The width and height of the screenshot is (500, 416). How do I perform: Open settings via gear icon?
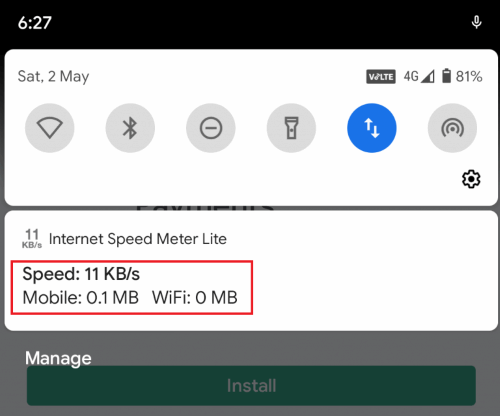tap(471, 179)
